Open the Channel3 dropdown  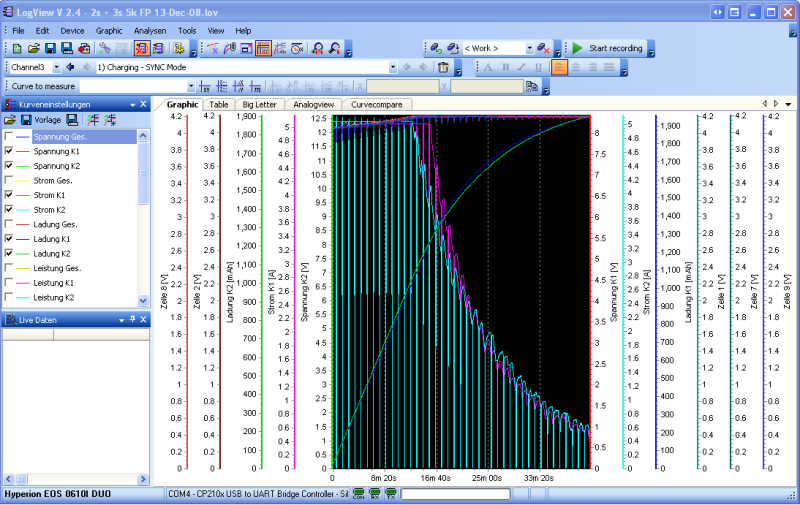56,67
